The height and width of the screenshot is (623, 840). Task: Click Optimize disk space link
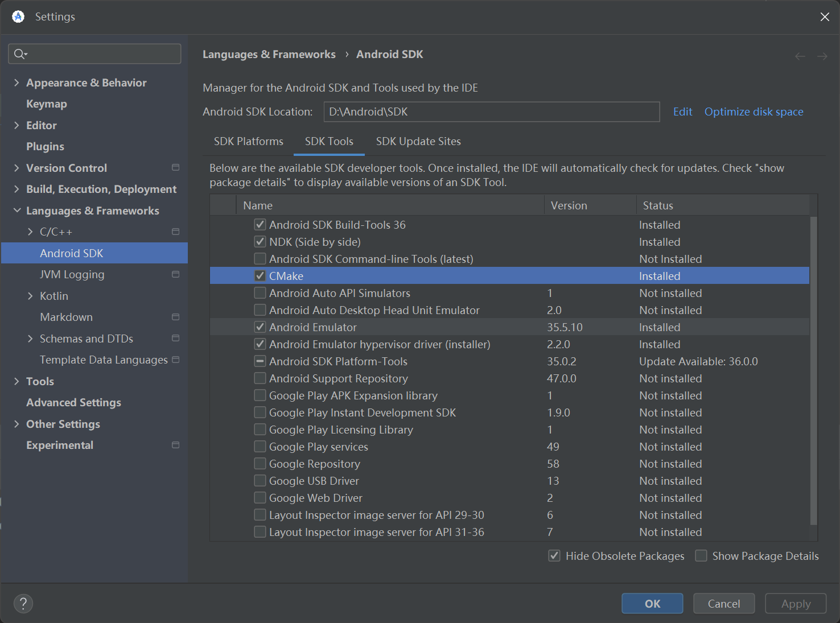753,112
